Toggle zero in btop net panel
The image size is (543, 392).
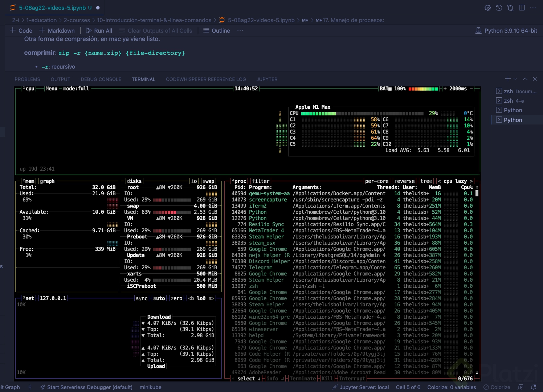[x=176, y=298]
